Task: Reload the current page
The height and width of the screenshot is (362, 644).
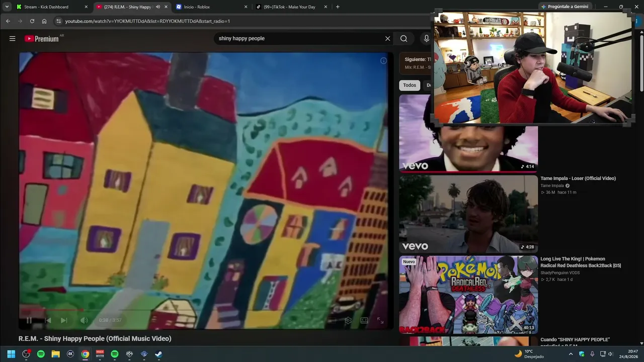Action: (32, 21)
